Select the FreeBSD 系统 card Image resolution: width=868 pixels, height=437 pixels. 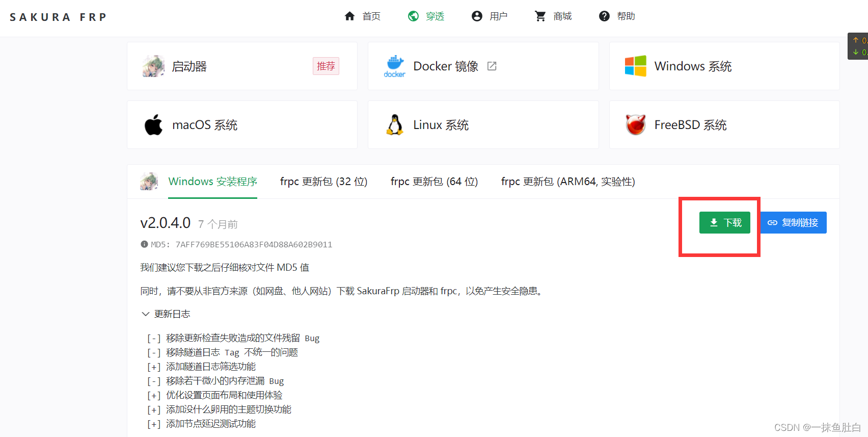pyautogui.click(x=724, y=125)
